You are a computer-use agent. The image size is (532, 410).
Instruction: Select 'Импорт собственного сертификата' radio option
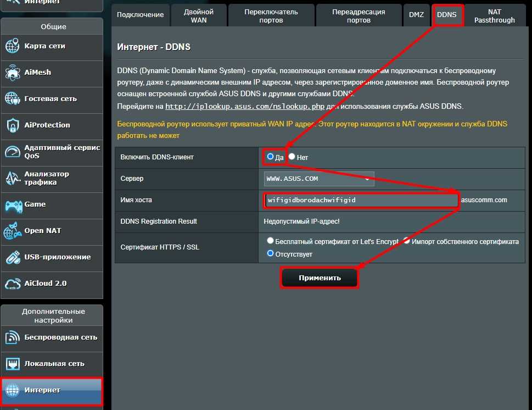(x=406, y=241)
